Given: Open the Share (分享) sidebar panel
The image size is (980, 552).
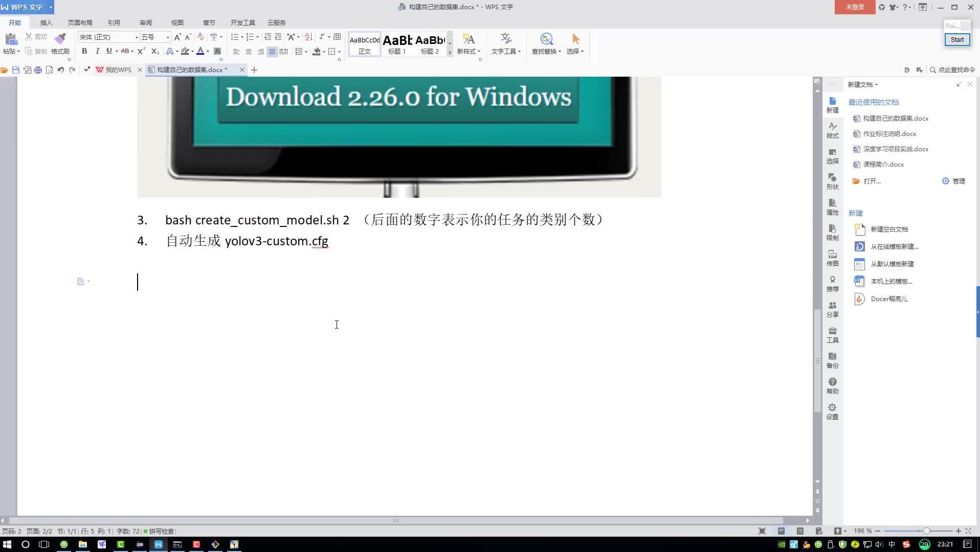Looking at the screenshot, I should [832, 310].
